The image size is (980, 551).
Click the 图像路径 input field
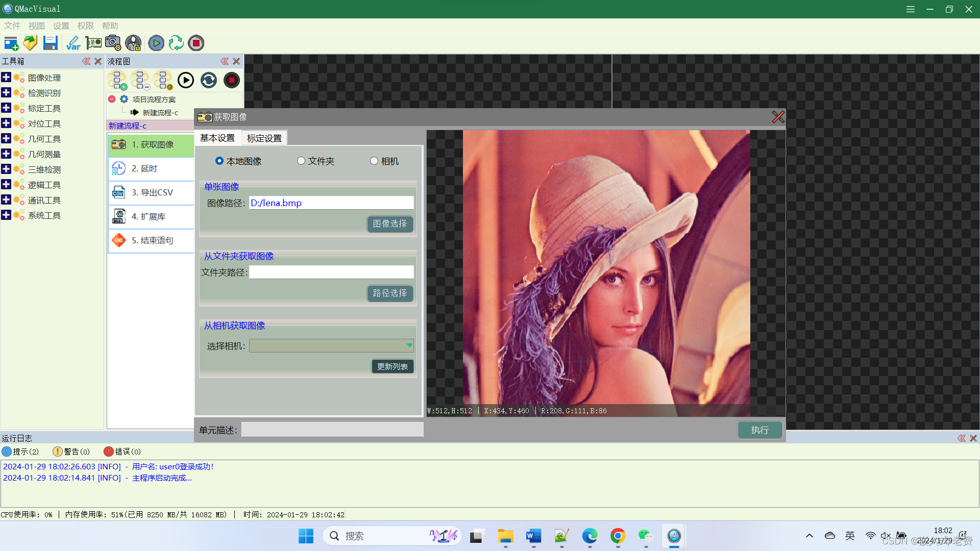(331, 203)
